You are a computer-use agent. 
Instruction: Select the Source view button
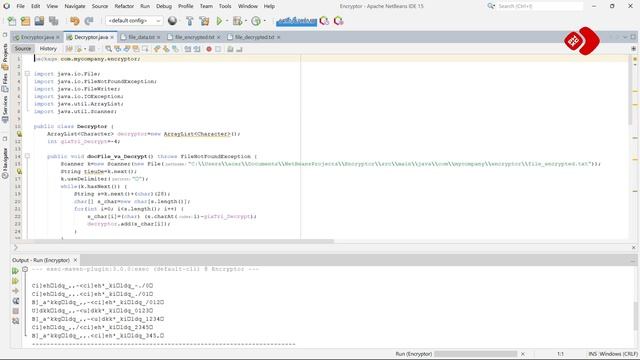[x=23, y=49]
